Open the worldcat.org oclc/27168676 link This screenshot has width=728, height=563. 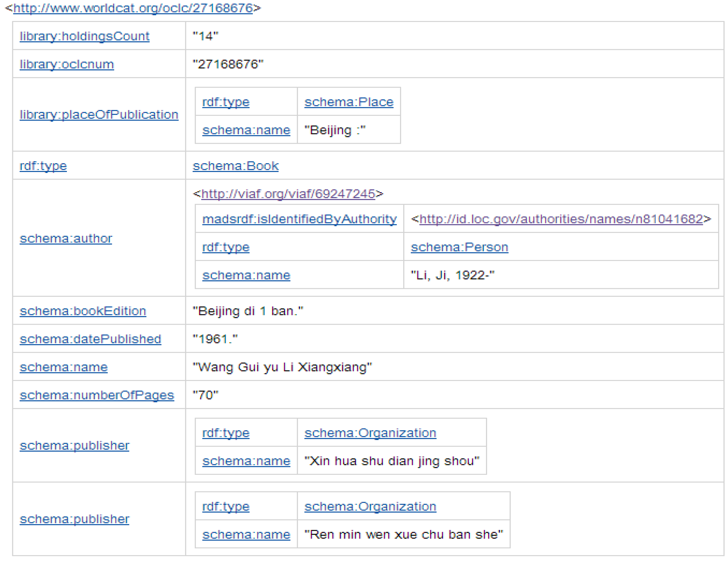[x=133, y=8]
